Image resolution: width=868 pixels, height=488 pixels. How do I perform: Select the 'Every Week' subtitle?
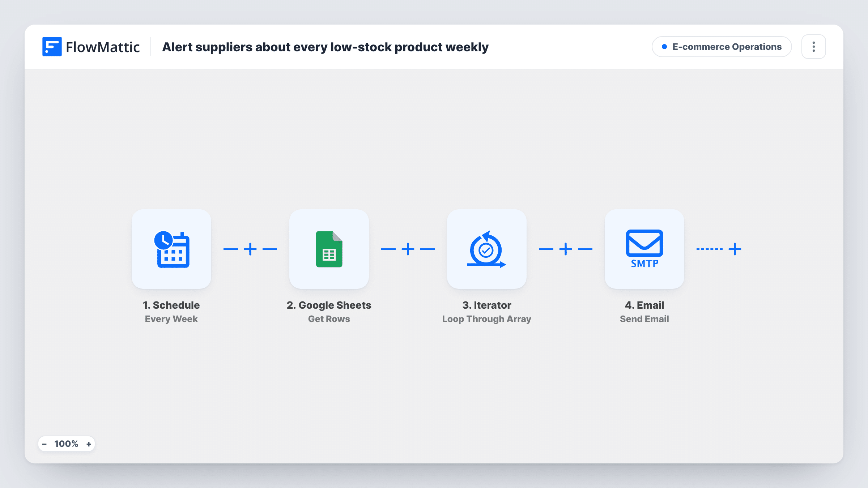point(171,319)
